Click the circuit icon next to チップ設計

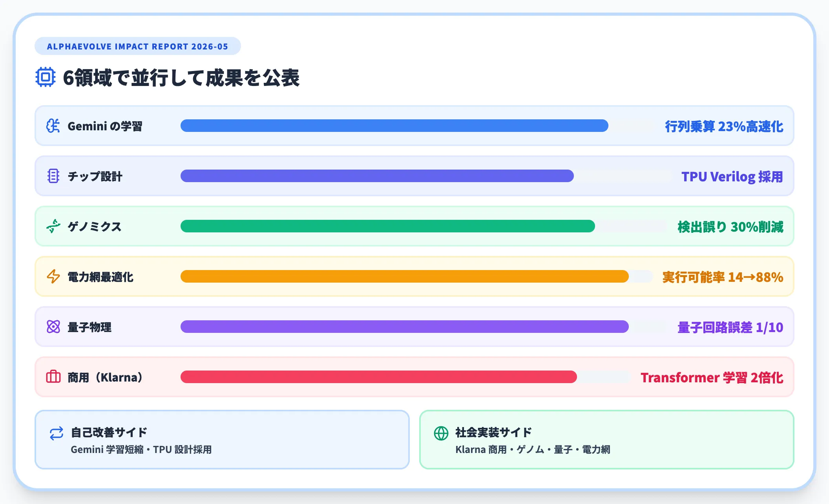pos(53,176)
